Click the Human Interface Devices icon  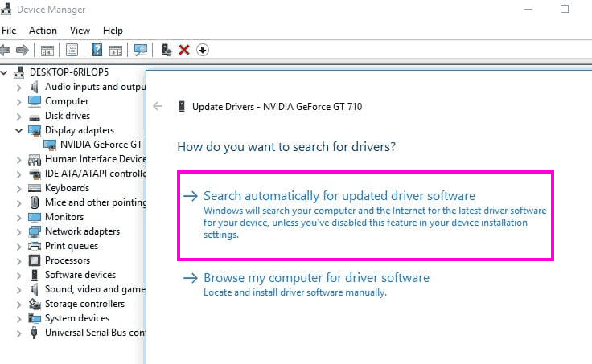[x=35, y=160]
